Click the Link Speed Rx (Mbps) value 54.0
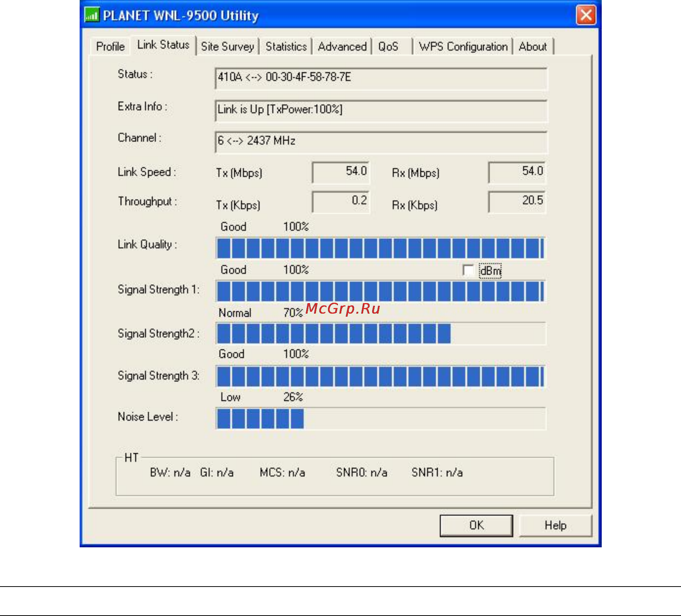 (x=517, y=172)
